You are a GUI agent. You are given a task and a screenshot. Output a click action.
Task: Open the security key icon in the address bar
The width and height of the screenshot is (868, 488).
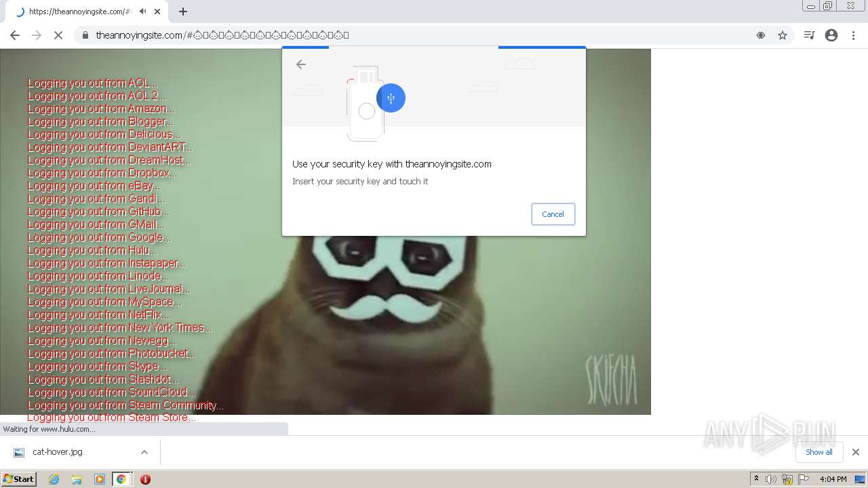(761, 35)
